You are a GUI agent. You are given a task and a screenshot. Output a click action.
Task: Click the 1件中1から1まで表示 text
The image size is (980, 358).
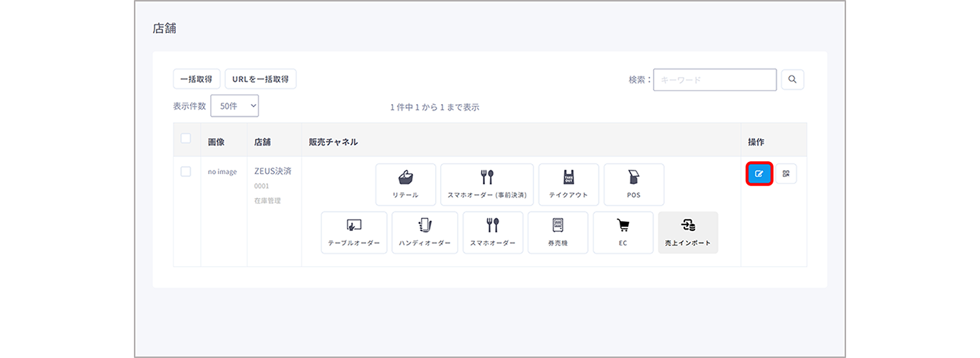434,107
